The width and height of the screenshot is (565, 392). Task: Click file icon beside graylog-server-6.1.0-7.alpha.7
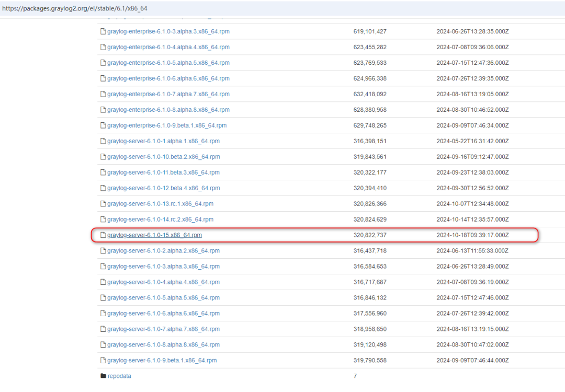pos(103,329)
